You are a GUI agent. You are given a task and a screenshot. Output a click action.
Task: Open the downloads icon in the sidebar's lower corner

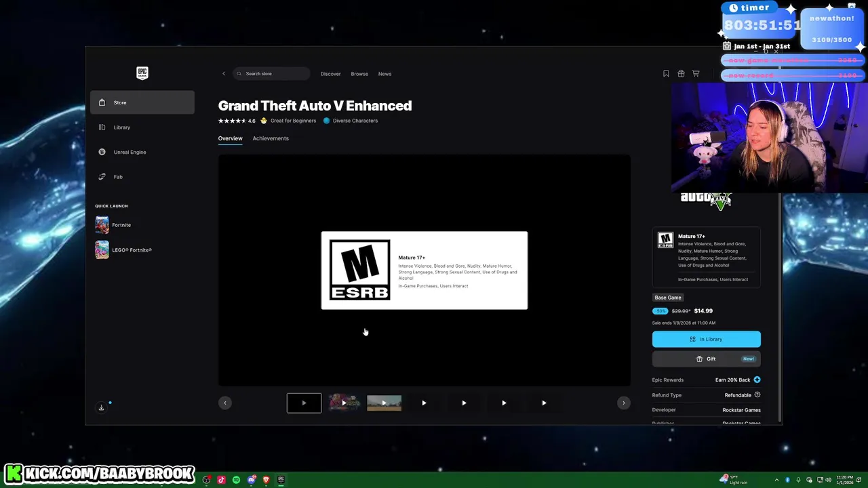coord(101,407)
